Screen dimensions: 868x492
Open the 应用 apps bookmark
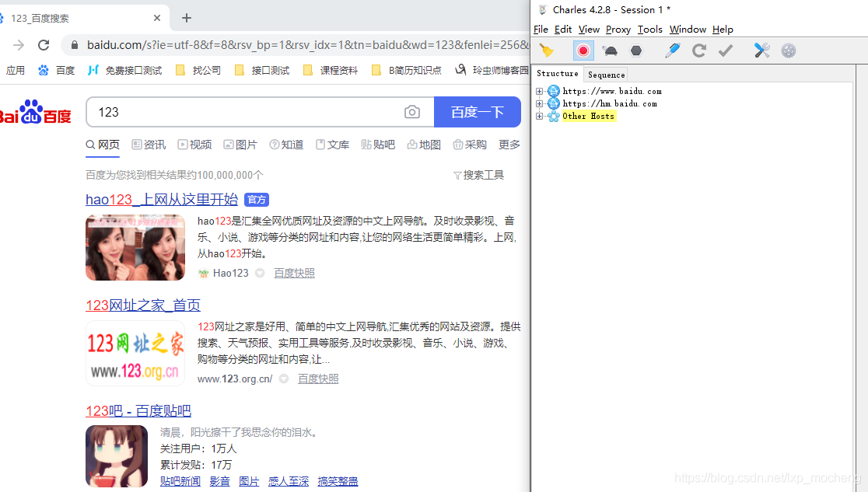click(15, 70)
